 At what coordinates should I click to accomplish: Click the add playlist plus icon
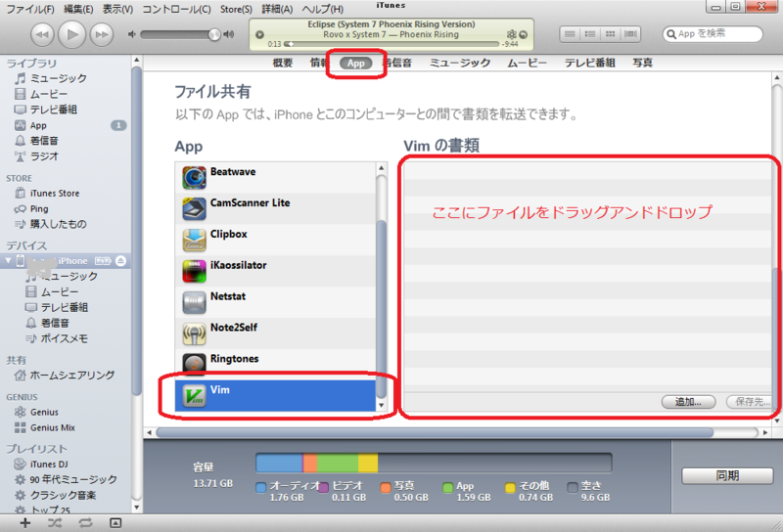coord(25,523)
